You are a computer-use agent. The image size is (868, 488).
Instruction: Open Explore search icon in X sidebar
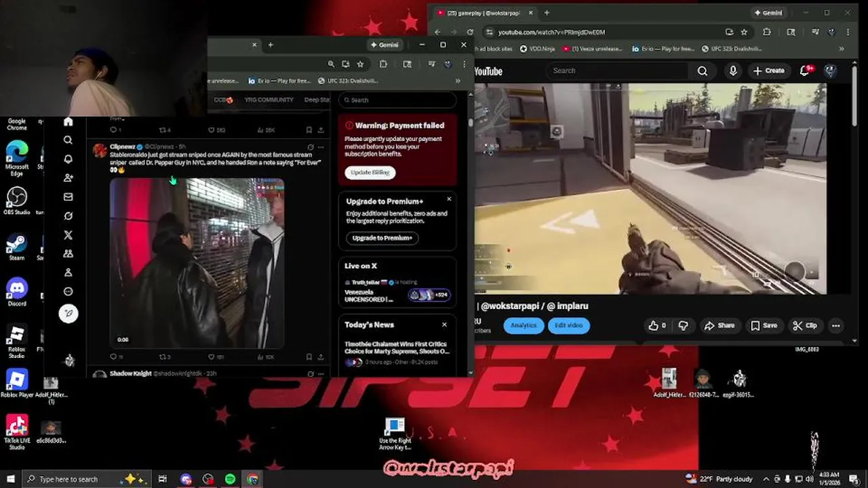(x=68, y=140)
